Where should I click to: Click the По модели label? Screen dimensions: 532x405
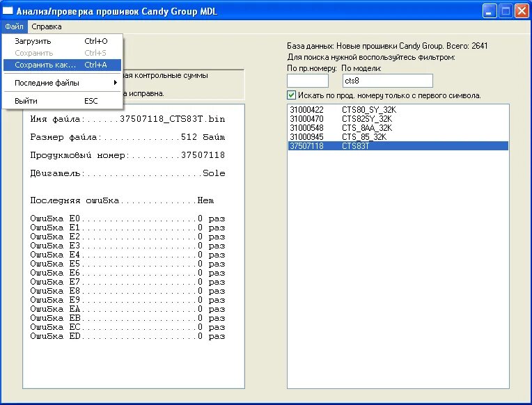[x=361, y=68]
